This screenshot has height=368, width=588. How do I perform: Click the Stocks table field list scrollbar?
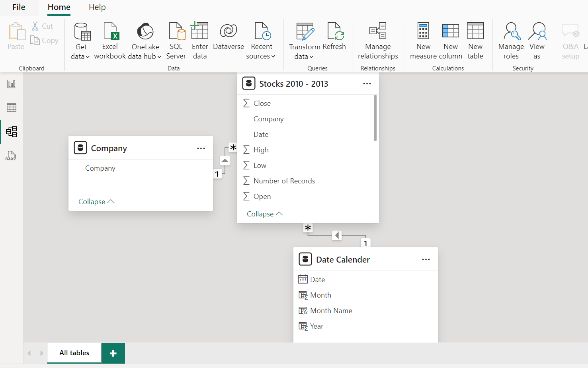click(375, 118)
